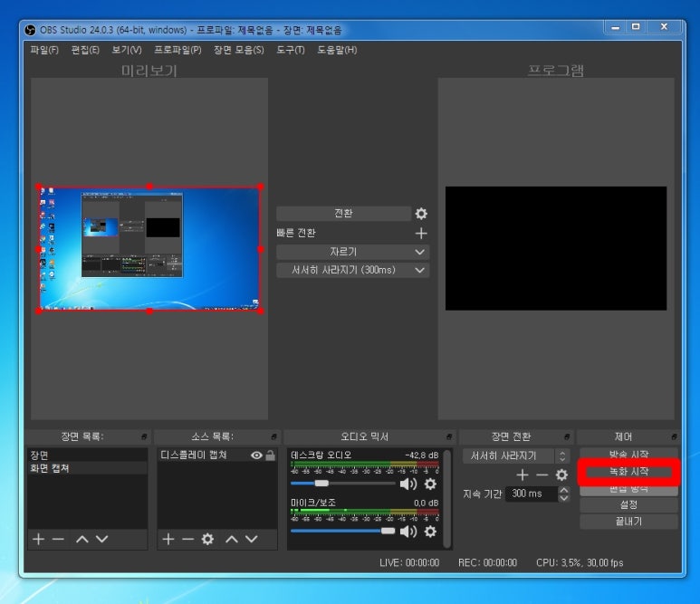The image size is (700, 604).
Task: Open the 도구(T) menu
Action: pos(290,50)
